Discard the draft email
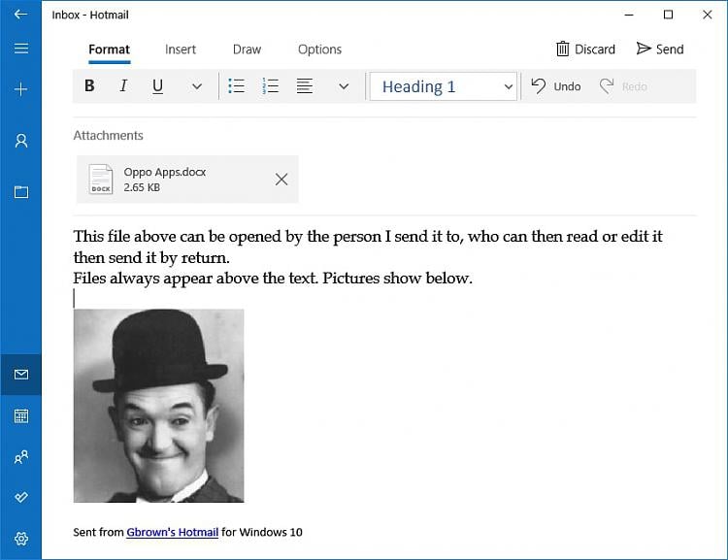This screenshot has height=560, width=728. [585, 49]
